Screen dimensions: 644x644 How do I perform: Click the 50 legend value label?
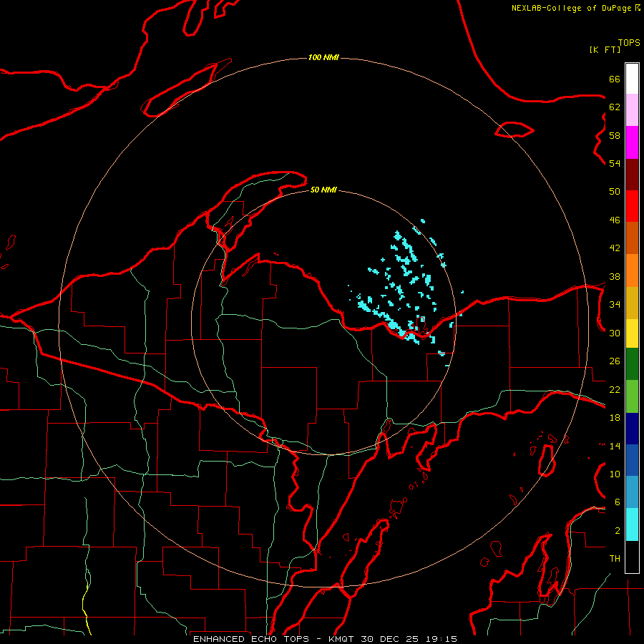click(x=615, y=192)
